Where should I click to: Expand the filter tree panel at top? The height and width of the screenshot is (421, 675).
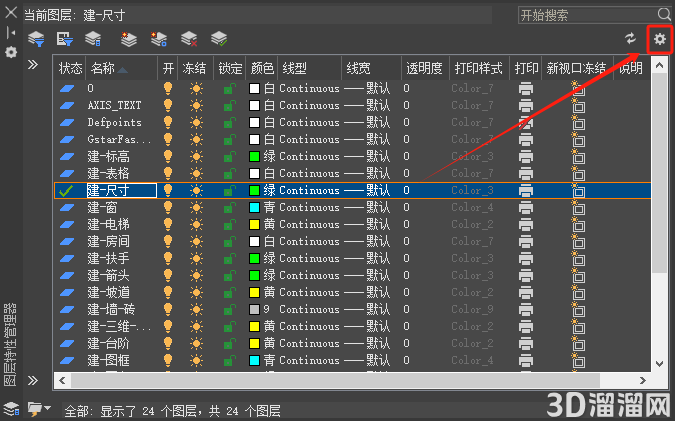pyautogui.click(x=33, y=65)
